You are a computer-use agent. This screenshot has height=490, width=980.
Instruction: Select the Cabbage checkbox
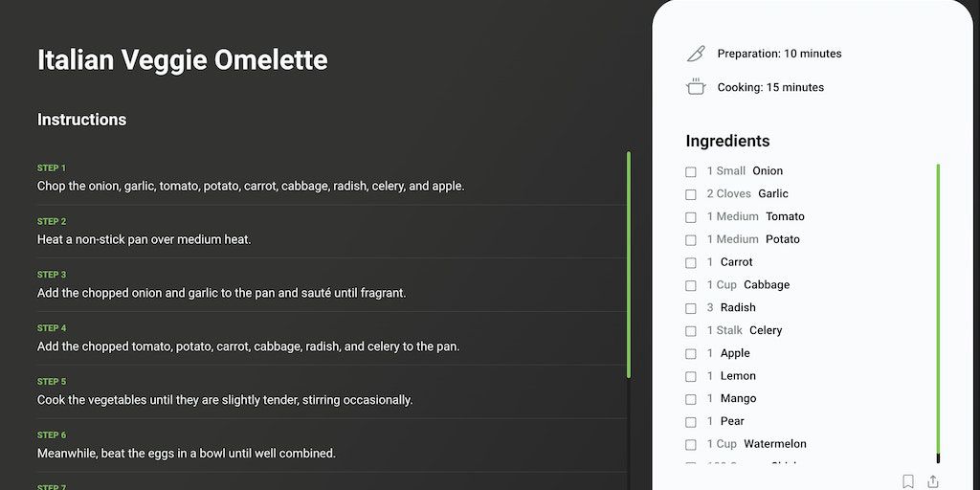tap(691, 285)
